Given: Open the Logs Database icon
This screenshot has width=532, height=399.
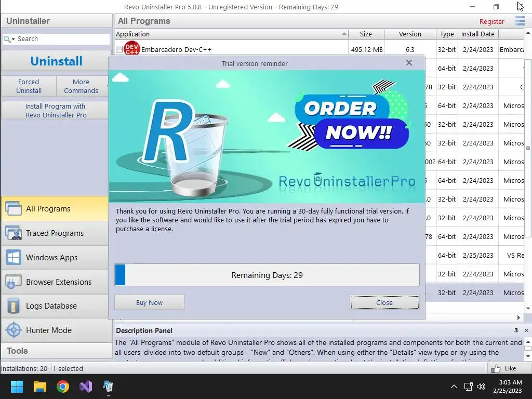Looking at the screenshot, I should point(13,305).
